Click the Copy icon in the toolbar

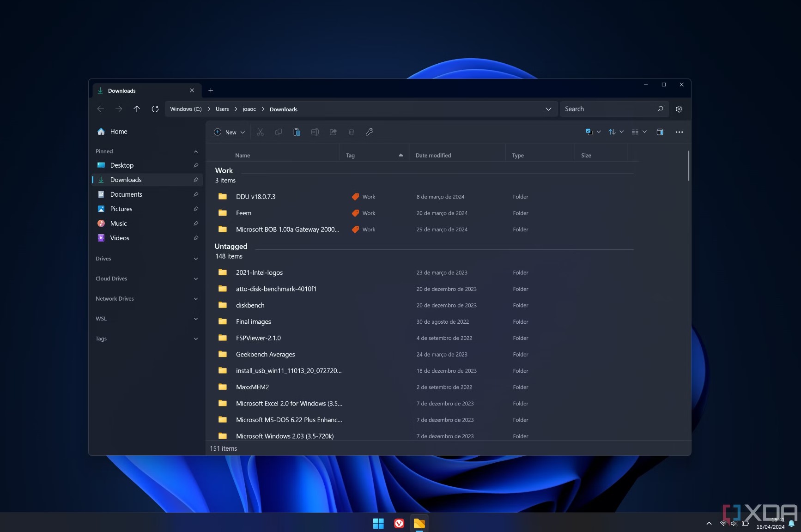(x=279, y=132)
